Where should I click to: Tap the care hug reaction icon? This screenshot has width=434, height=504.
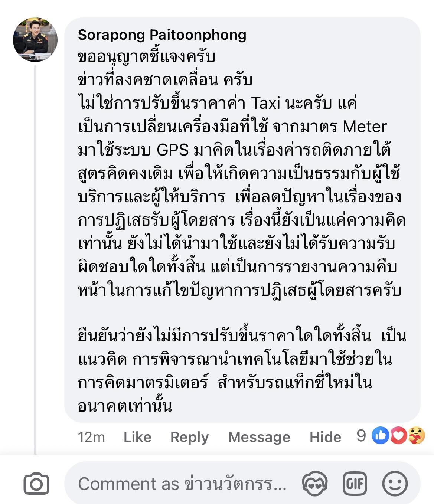click(417, 436)
